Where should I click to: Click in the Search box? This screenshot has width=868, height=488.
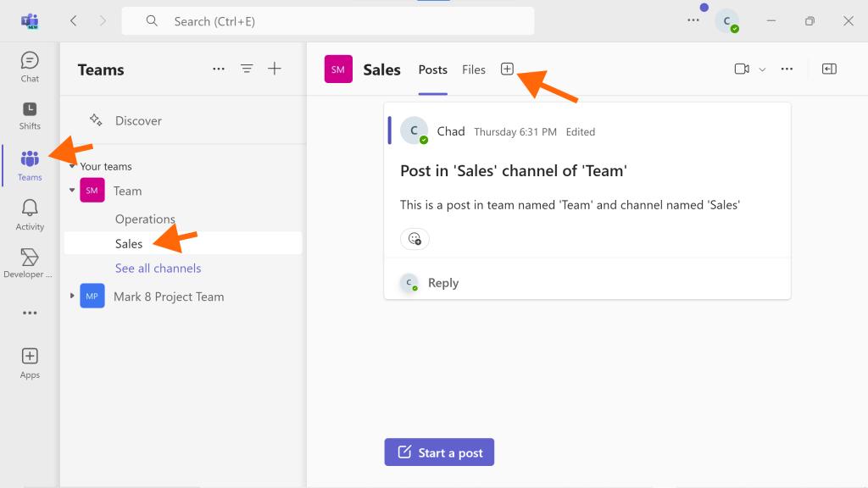click(x=328, y=21)
